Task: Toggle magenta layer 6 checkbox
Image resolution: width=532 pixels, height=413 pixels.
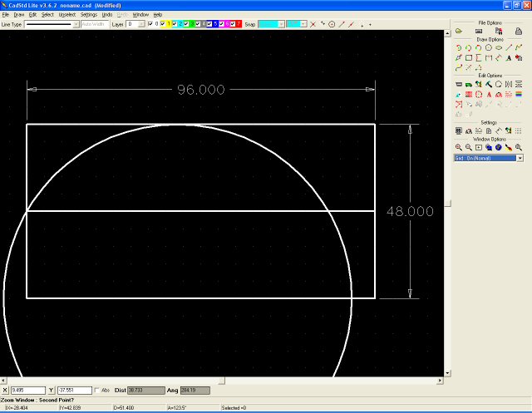Action: 221,24
